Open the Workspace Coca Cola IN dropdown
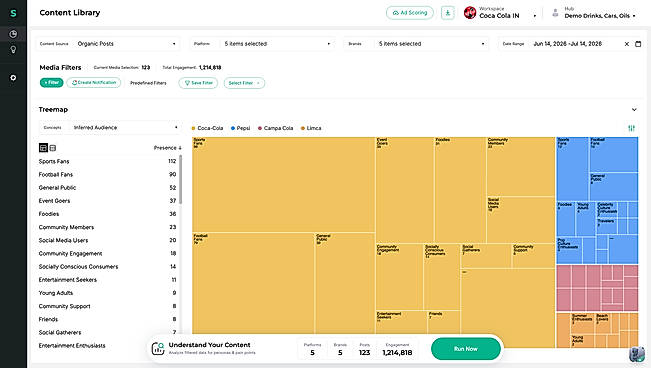The image size is (651, 368). pyautogui.click(x=500, y=13)
